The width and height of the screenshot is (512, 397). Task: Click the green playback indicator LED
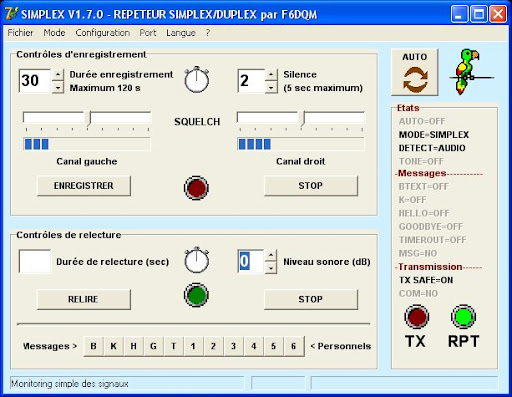(x=196, y=295)
